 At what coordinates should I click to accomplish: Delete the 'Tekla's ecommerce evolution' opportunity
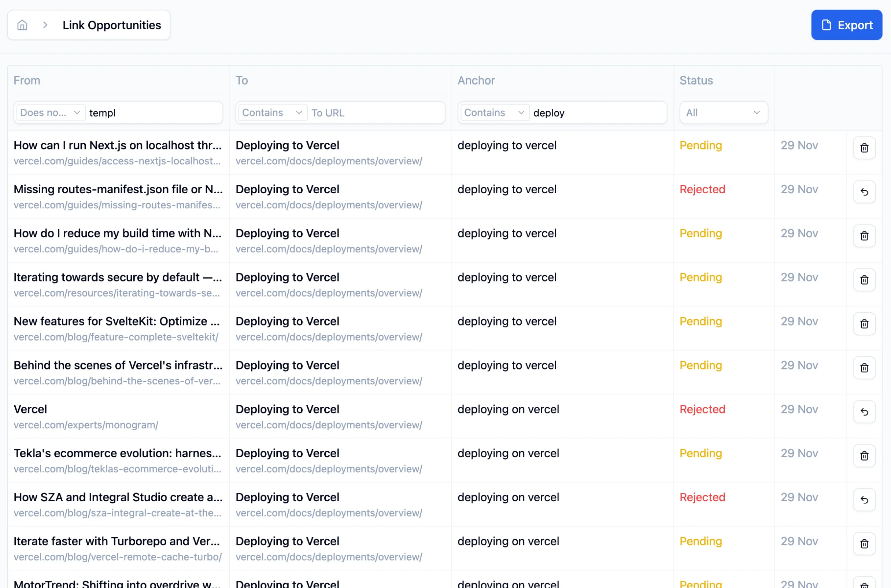(x=864, y=456)
